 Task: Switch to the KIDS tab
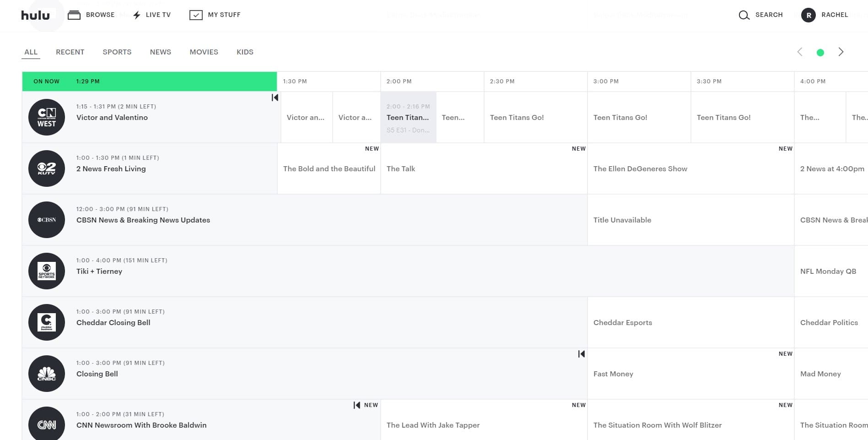245,52
